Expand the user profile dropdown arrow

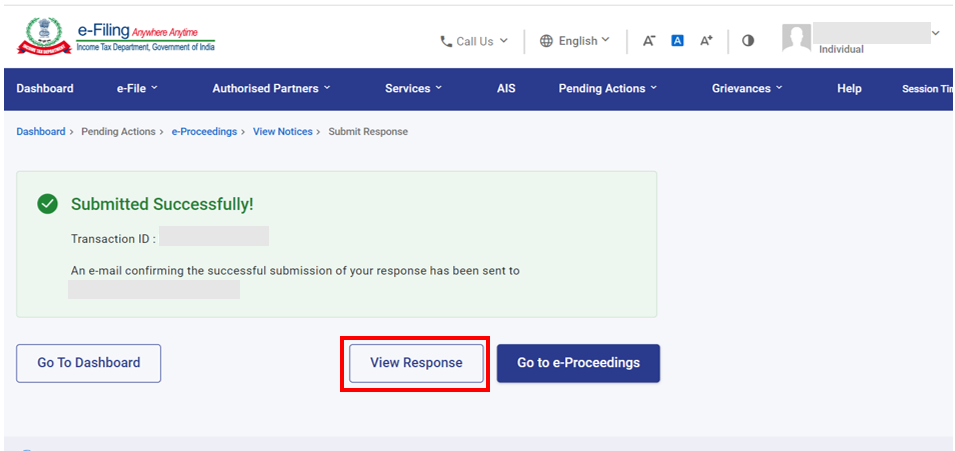pos(935,34)
